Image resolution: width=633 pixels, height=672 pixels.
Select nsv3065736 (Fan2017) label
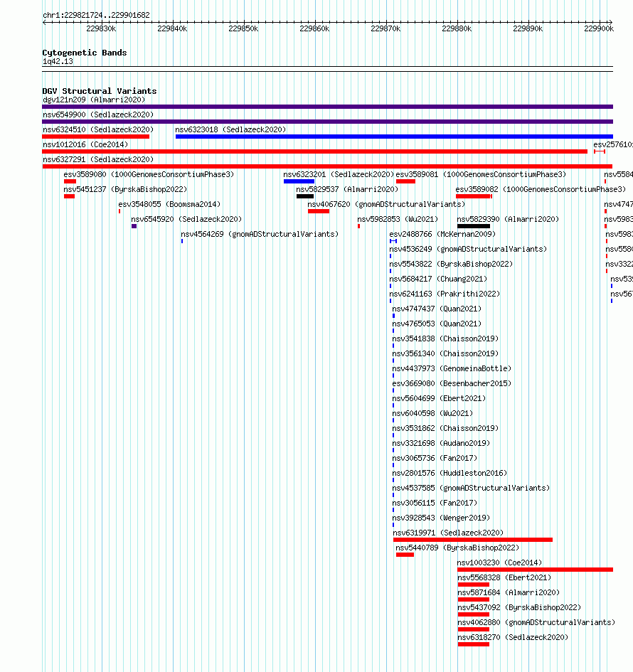point(435,459)
